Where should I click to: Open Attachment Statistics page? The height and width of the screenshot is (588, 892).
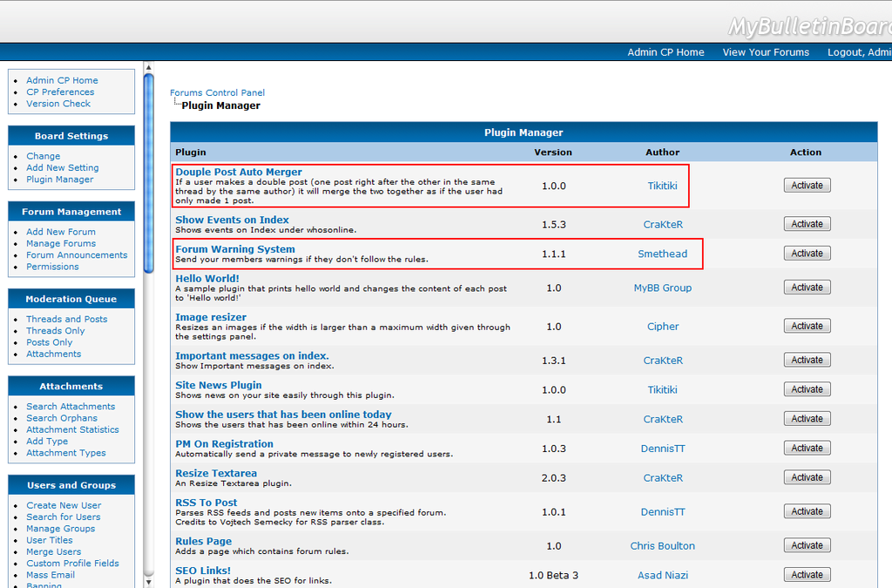[72, 429]
